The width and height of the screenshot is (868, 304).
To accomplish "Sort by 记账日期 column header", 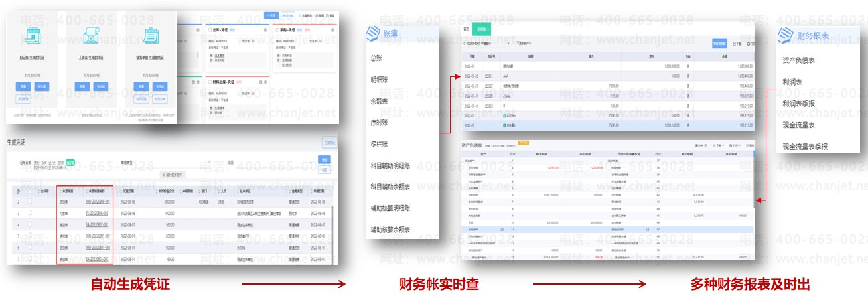I will (x=127, y=191).
